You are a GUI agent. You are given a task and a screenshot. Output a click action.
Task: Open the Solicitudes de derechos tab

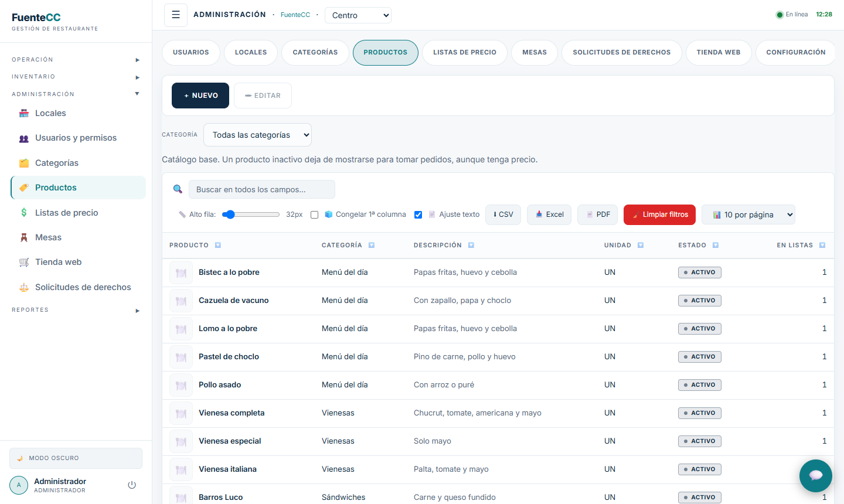[x=622, y=52]
